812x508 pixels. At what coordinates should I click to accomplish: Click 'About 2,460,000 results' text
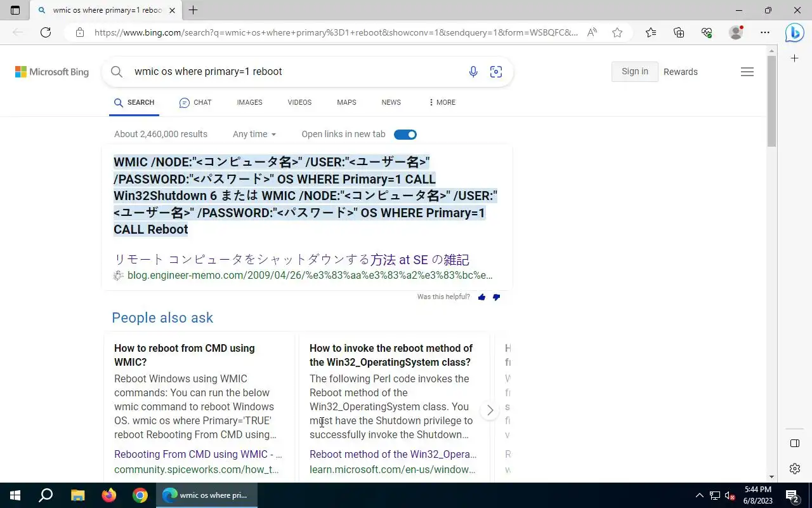point(160,134)
